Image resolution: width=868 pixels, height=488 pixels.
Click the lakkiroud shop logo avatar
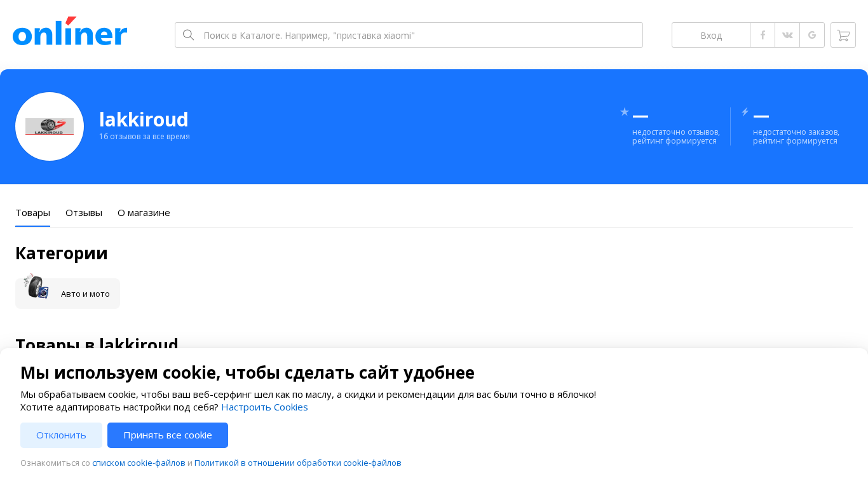[50, 126]
